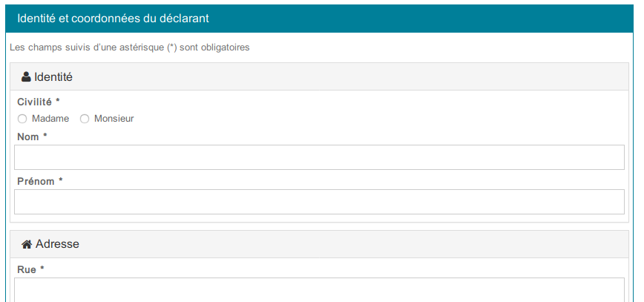
Task: Select the Monsieur radio button
Action: point(85,119)
